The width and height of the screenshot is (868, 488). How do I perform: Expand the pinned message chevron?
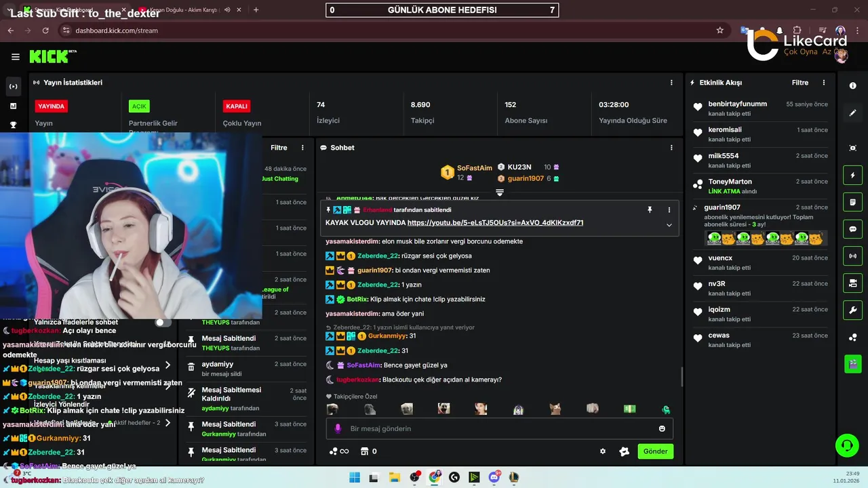pos(669,225)
